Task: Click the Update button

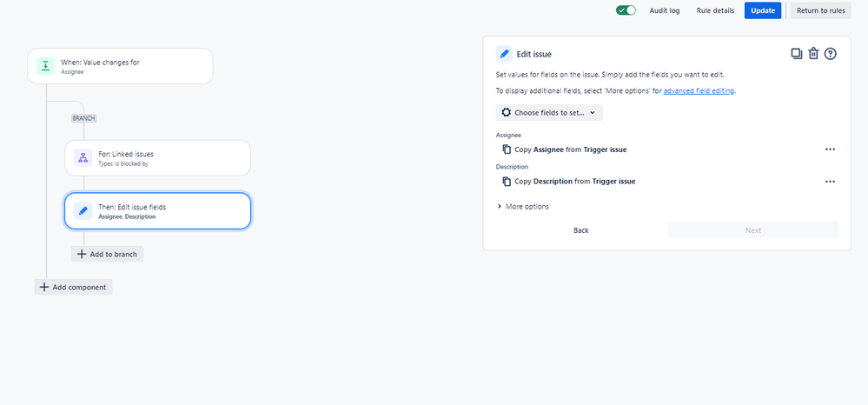Action: pyautogui.click(x=763, y=10)
